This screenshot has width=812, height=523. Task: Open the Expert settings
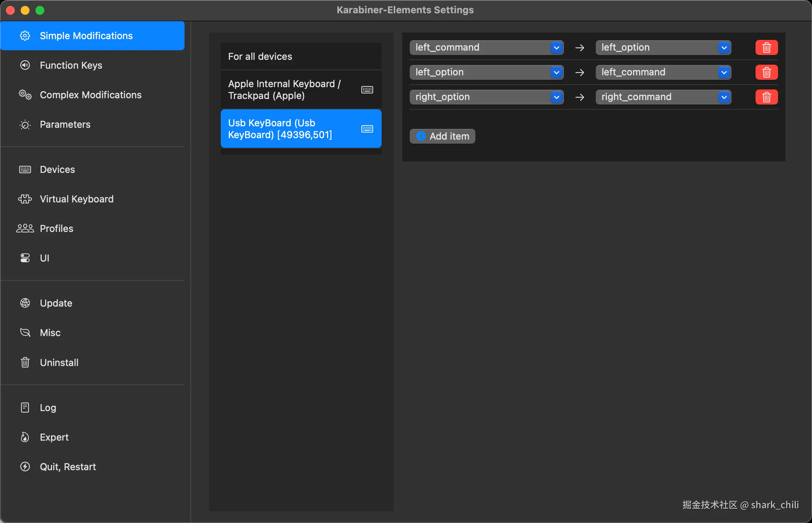[x=54, y=437]
